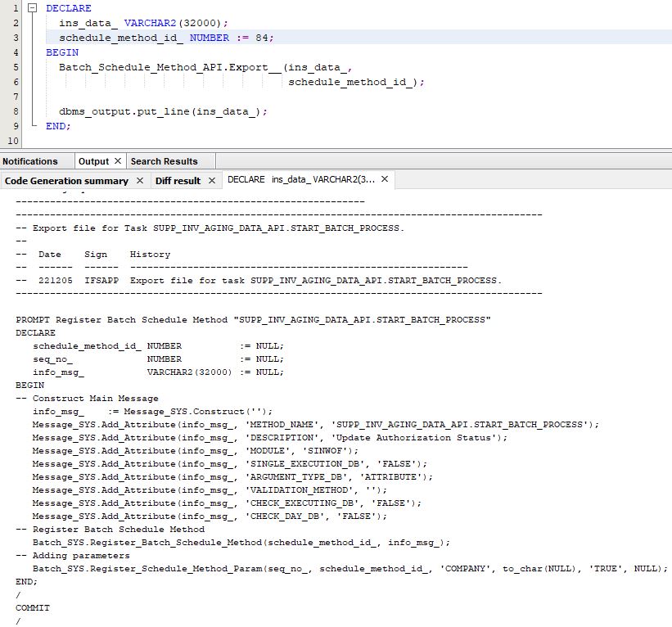Select the Code Generation summary tab
The image size is (672, 627).
(66, 181)
